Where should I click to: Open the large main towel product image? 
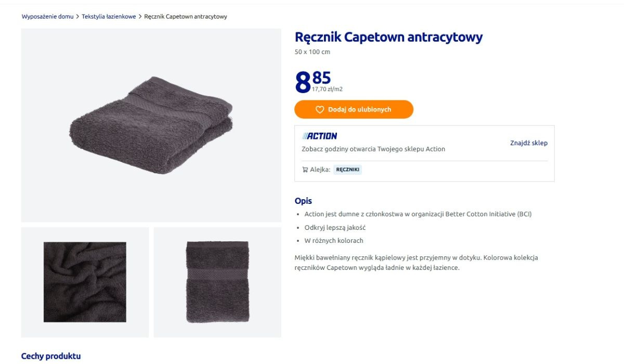click(151, 125)
